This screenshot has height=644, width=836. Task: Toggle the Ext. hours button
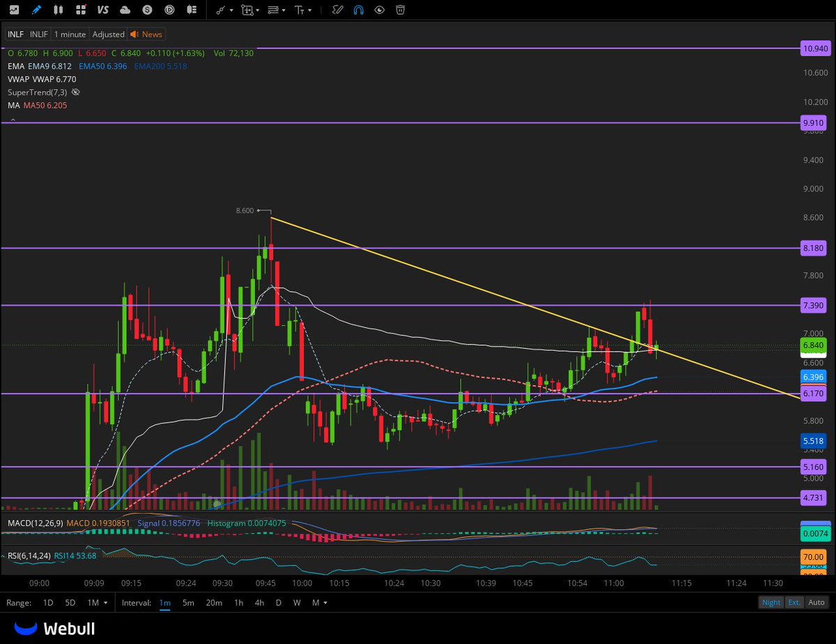(x=794, y=602)
